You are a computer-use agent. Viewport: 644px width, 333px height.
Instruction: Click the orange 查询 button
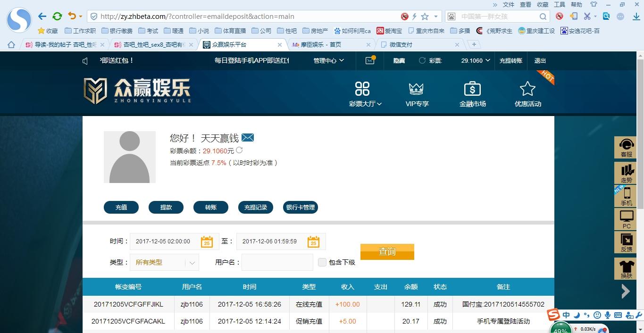click(x=387, y=252)
